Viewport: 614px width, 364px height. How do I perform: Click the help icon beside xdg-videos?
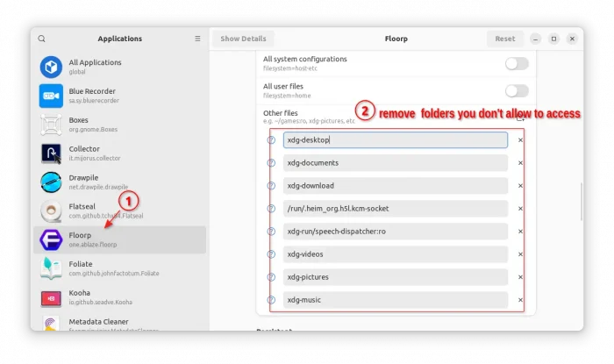(271, 254)
